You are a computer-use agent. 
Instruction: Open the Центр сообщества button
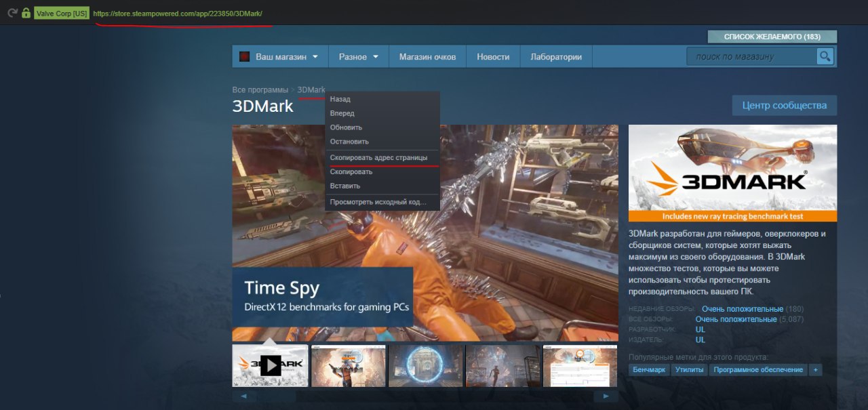pos(785,106)
